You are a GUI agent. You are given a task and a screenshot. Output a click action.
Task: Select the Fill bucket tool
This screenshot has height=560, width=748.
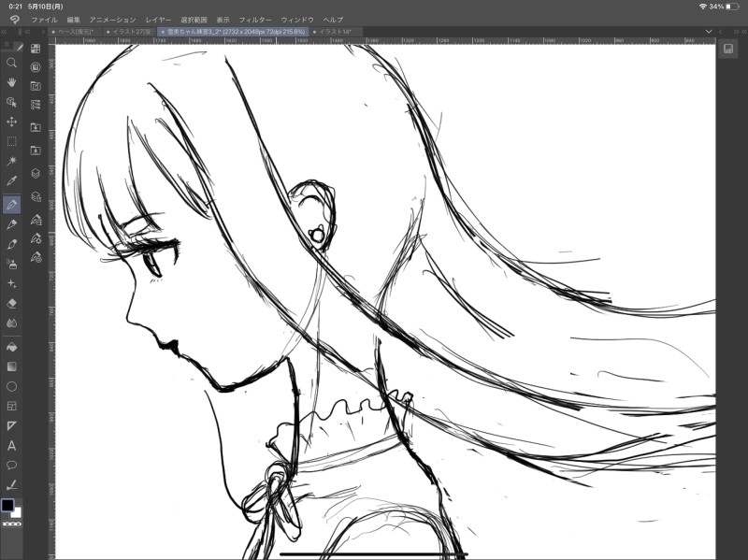click(x=11, y=347)
